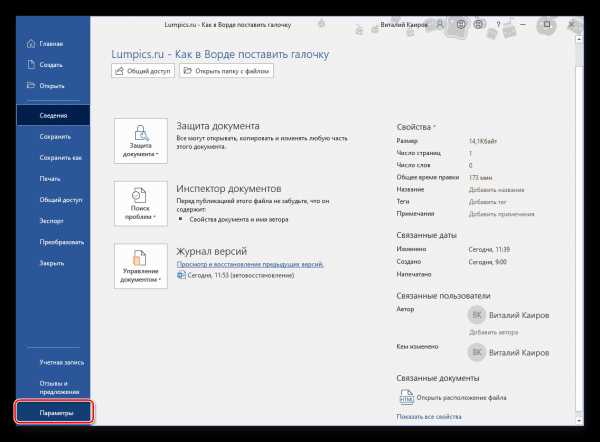Open the Сегодня 11:53 autosaved version

tap(241, 275)
